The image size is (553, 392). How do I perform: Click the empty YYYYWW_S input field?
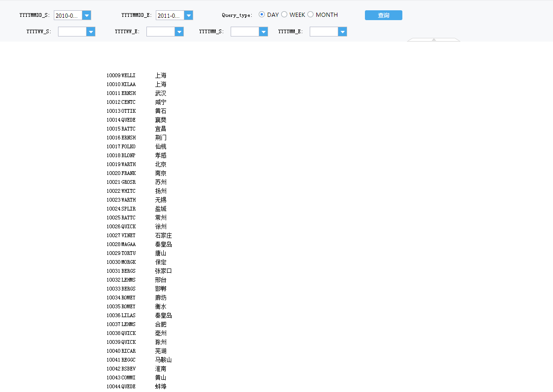(73, 32)
